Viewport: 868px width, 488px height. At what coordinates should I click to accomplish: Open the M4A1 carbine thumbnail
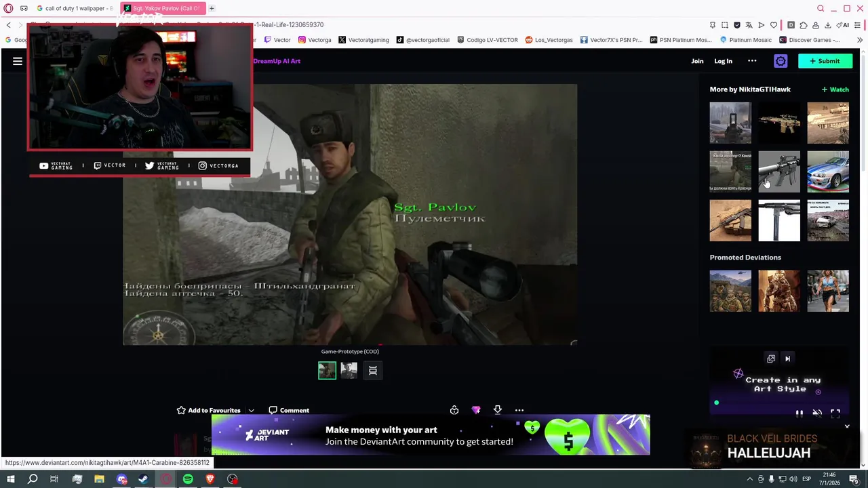tap(779, 171)
